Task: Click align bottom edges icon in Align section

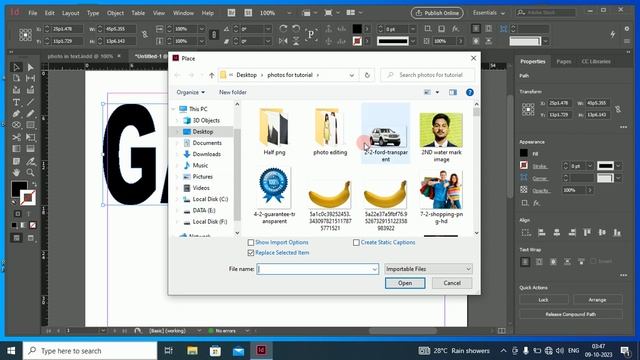Action: click(618, 233)
